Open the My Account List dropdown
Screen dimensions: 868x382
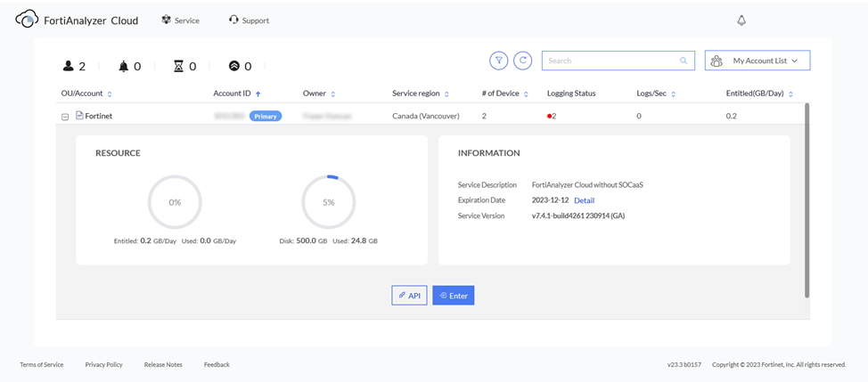[x=757, y=61]
